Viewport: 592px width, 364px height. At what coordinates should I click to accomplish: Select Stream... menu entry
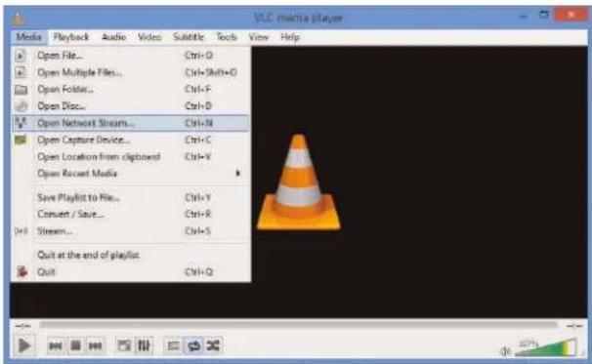tap(131, 231)
